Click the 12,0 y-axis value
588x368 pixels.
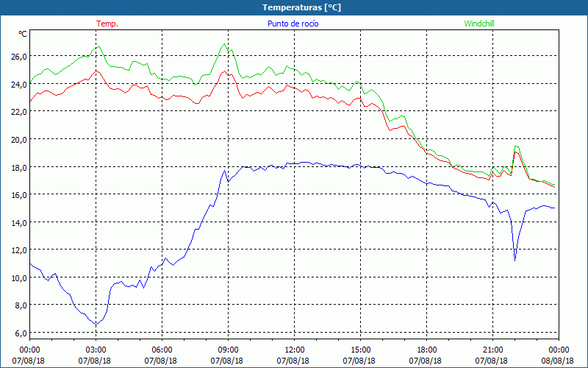coord(19,250)
